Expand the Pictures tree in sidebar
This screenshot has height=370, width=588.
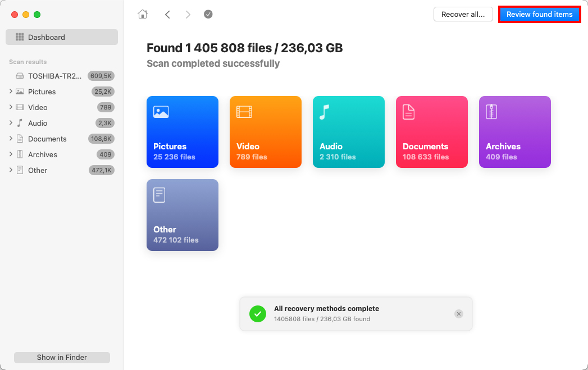(x=11, y=92)
